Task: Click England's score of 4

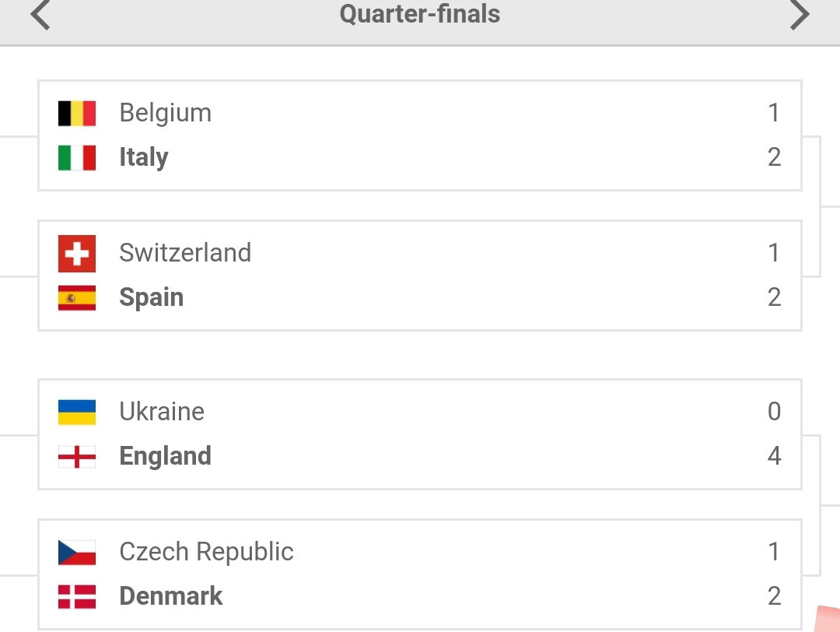Action: tap(774, 456)
